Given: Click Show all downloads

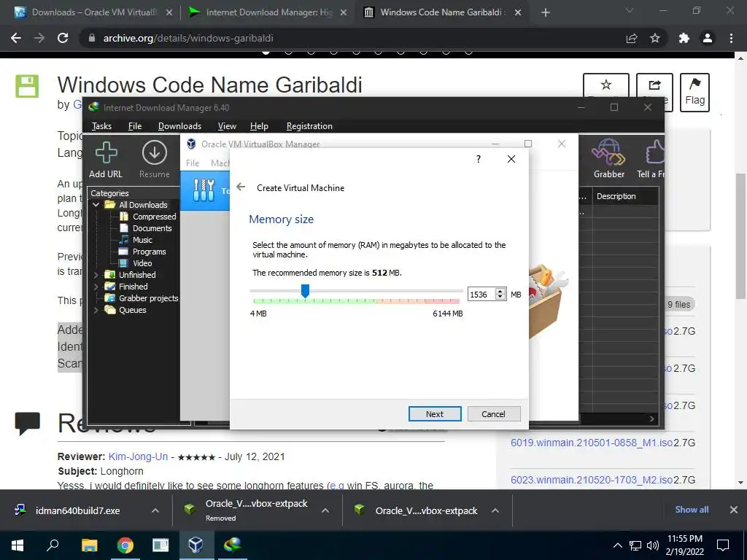Looking at the screenshot, I should (x=692, y=510).
